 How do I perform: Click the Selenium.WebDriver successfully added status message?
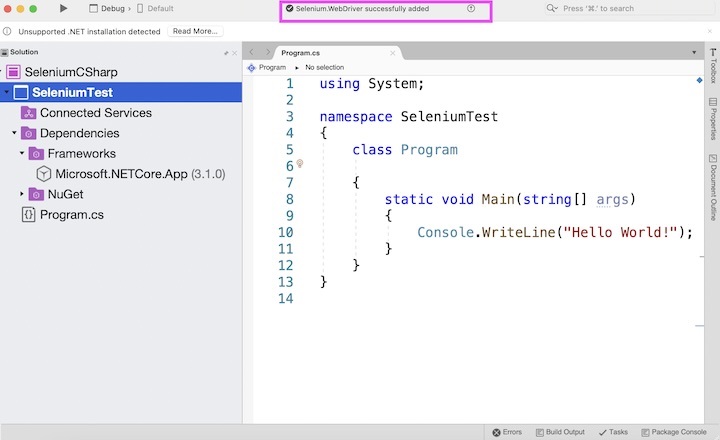[x=362, y=8]
